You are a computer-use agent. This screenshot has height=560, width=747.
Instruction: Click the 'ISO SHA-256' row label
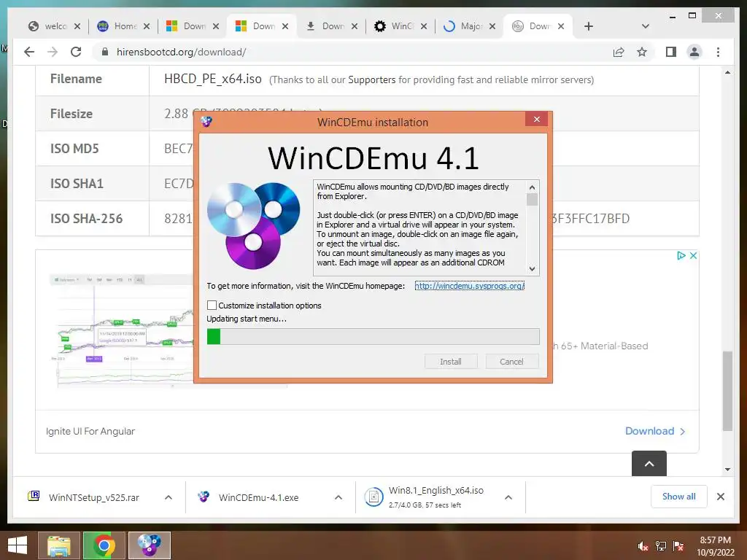pos(86,219)
